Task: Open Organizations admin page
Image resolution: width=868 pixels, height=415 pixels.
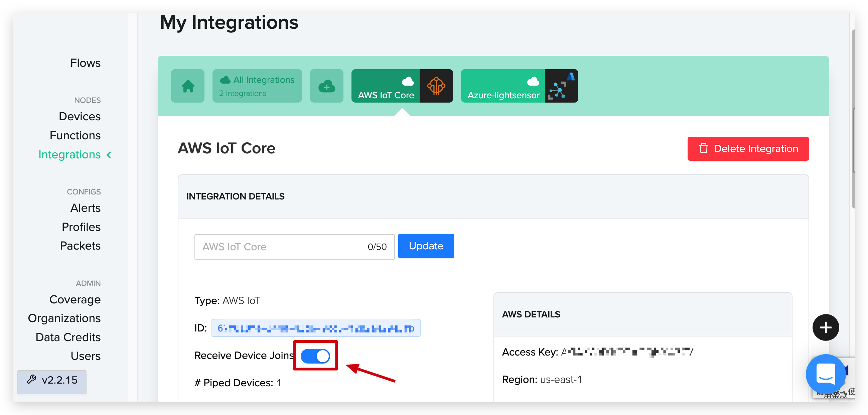Action: pos(64,318)
